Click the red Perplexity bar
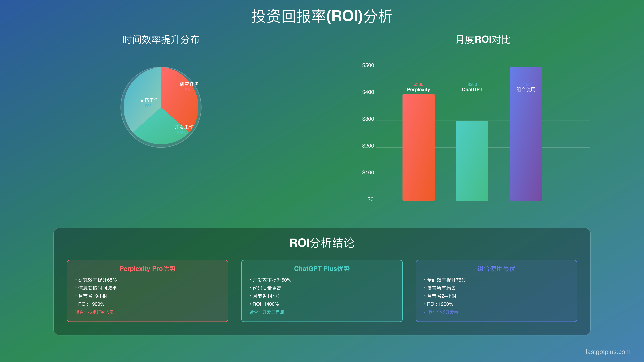The height and width of the screenshot is (362, 644). pos(418,147)
